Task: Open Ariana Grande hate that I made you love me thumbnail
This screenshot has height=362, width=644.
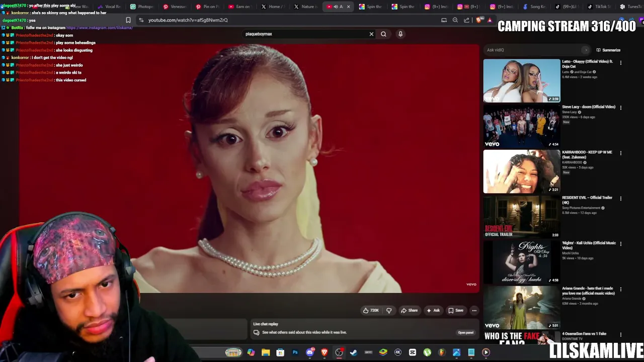Action: (x=522, y=308)
